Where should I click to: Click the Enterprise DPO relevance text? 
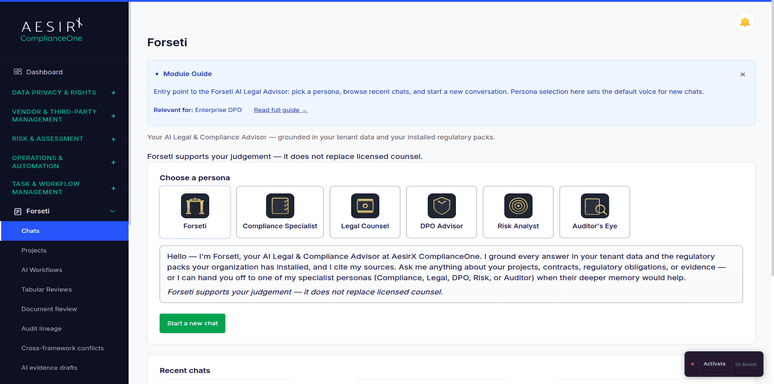coord(218,110)
